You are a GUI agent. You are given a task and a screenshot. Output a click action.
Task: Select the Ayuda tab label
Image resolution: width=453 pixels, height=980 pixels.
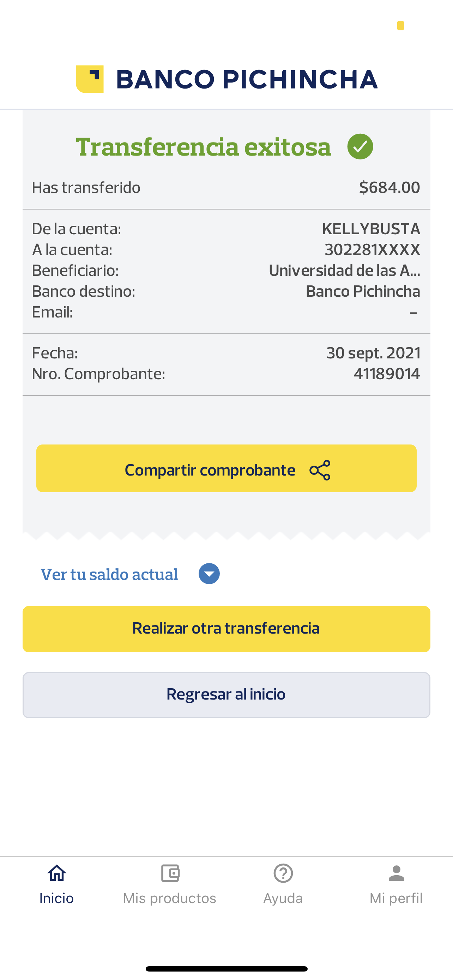click(x=283, y=898)
